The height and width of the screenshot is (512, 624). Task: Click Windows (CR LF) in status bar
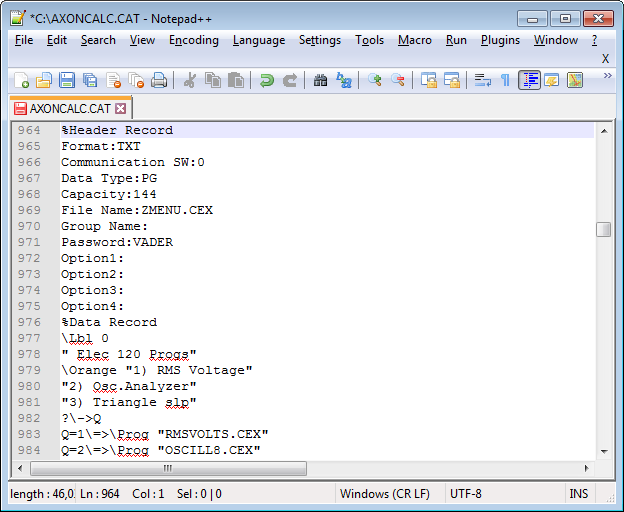[x=384, y=494]
